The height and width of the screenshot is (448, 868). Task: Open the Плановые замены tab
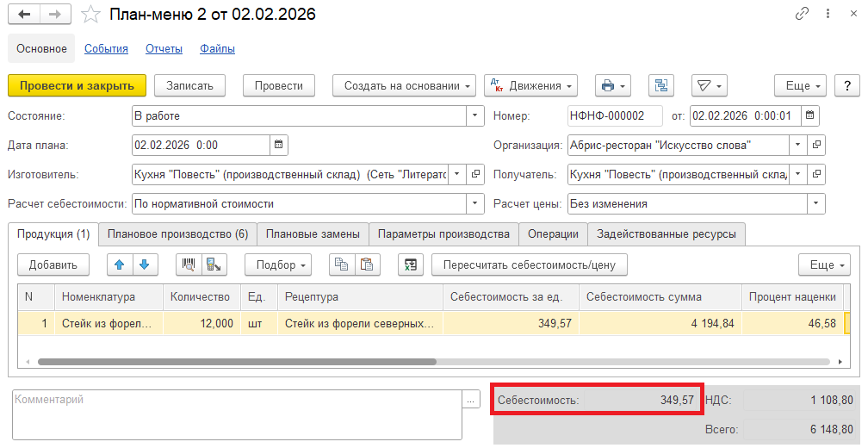pos(313,234)
